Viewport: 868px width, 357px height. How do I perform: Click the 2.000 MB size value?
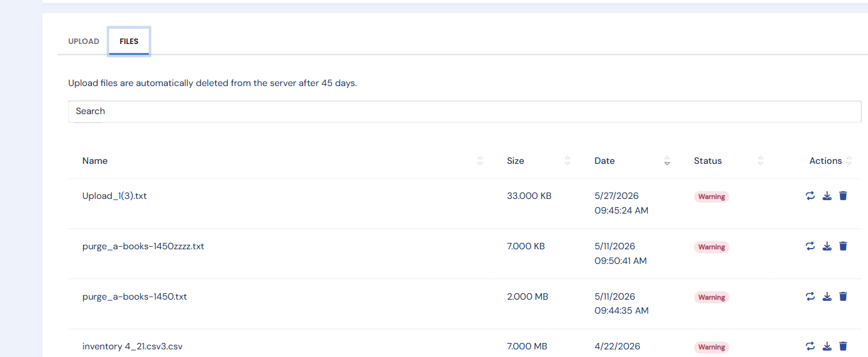[x=528, y=296]
